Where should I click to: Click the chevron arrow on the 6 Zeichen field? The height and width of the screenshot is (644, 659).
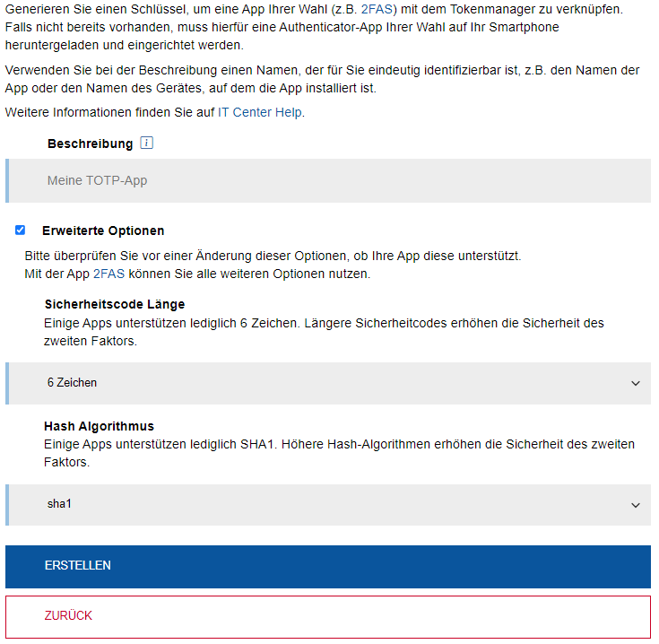(x=636, y=383)
